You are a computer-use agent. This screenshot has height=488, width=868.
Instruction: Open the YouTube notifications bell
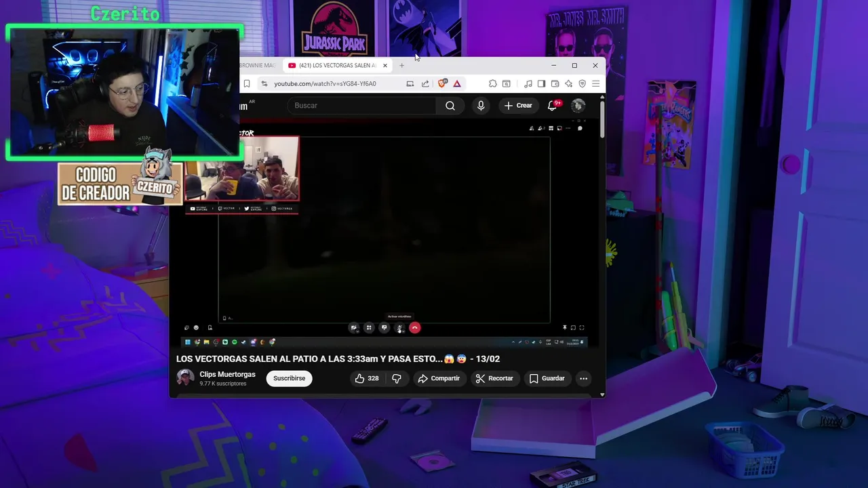pyautogui.click(x=553, y=106)
